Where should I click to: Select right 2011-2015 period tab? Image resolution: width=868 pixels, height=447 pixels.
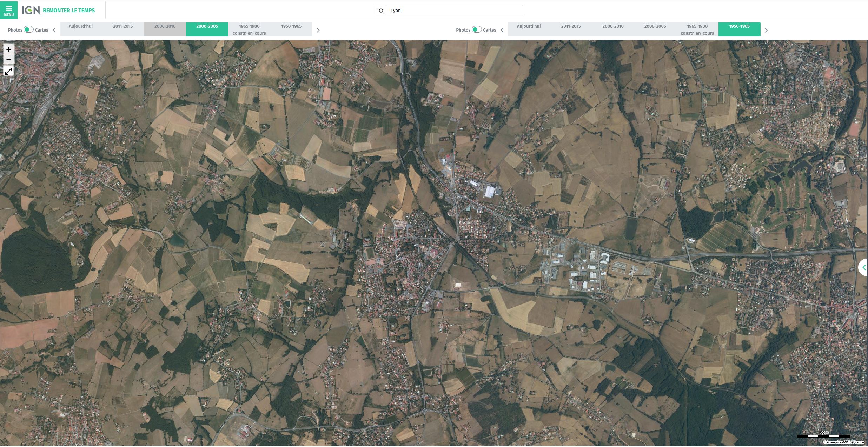tap(571, 29)
